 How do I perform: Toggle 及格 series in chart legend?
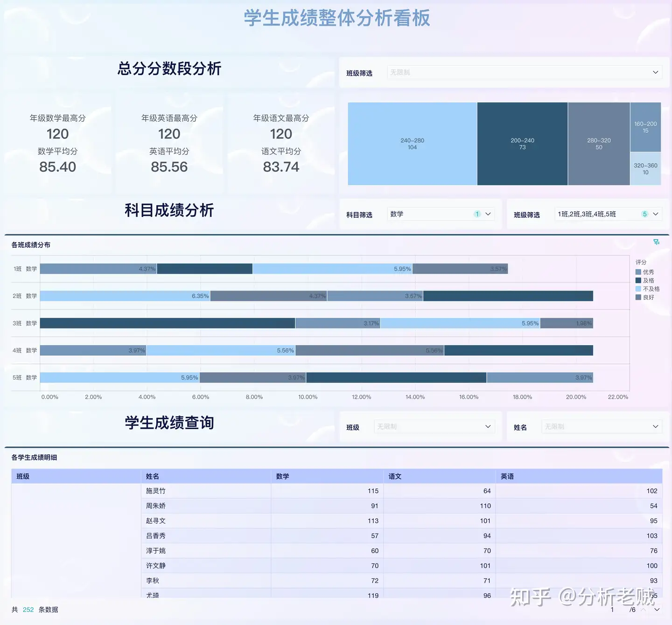coord(645,280)
